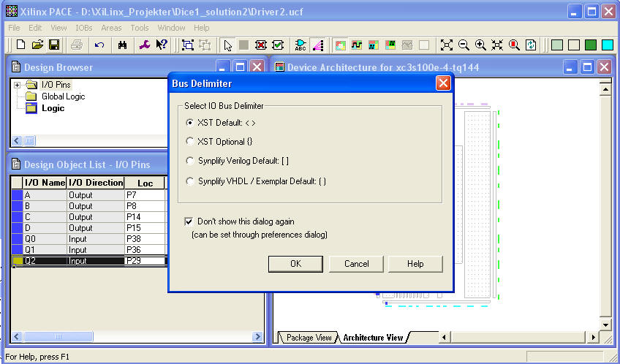
Task: Click Cancel in Bus Delimiter dialog
Action: [356, 264]
